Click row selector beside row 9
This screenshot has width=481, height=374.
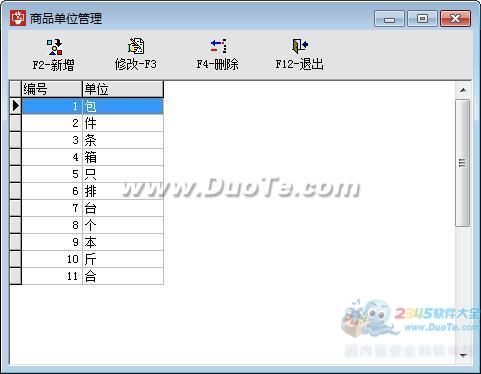coord(15,242)
